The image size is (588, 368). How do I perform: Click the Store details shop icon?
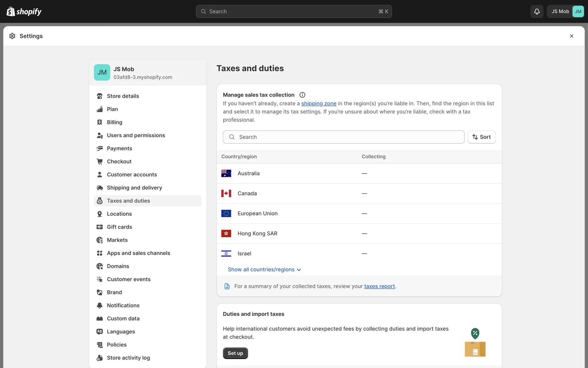tap(100, 96)
